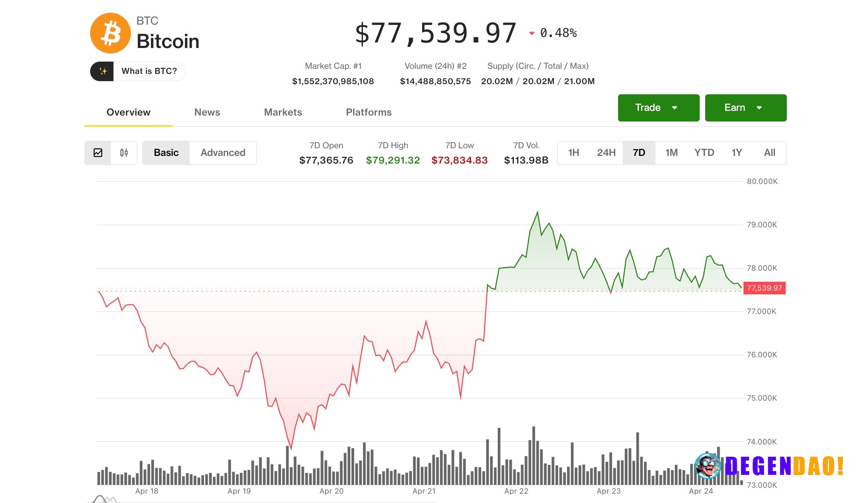Select the 24H timeframe option
Screen dimensions: 868x503
click(x=607, y=153)
